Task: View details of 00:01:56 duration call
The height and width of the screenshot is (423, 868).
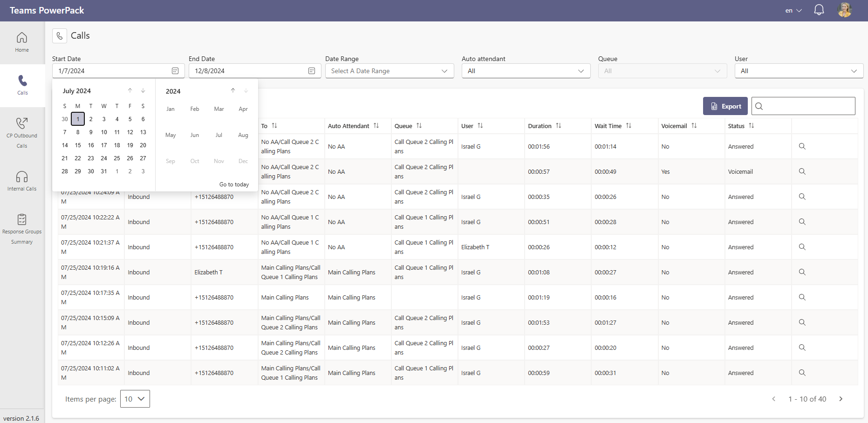Action: coord(802,146)
